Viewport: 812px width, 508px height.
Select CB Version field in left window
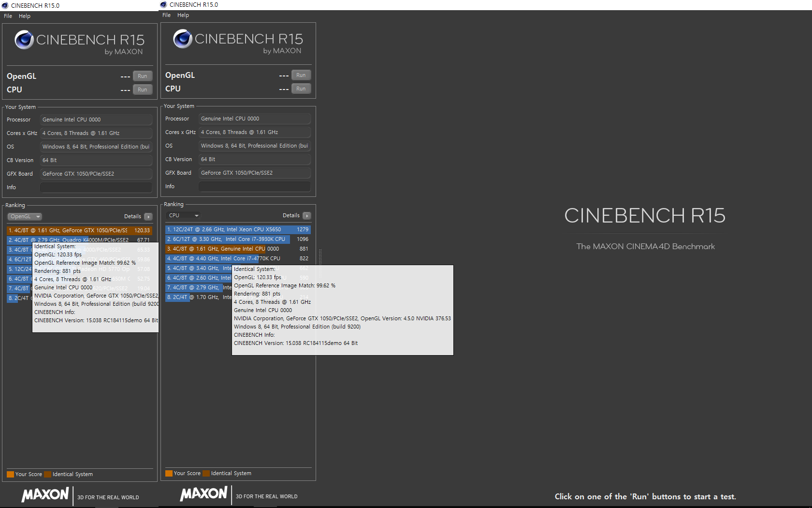96,160
